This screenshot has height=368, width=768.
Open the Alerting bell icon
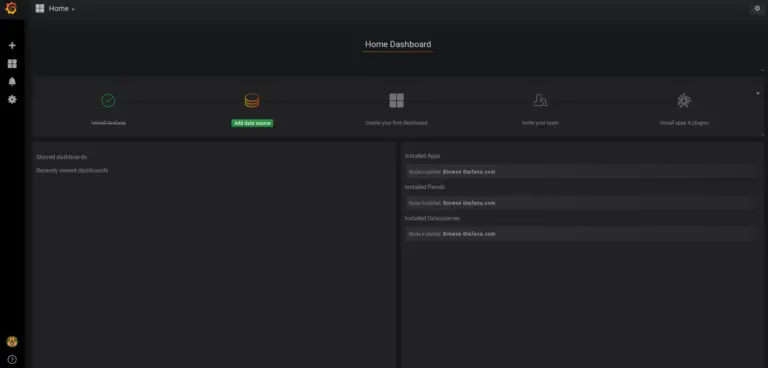(12, 81)
